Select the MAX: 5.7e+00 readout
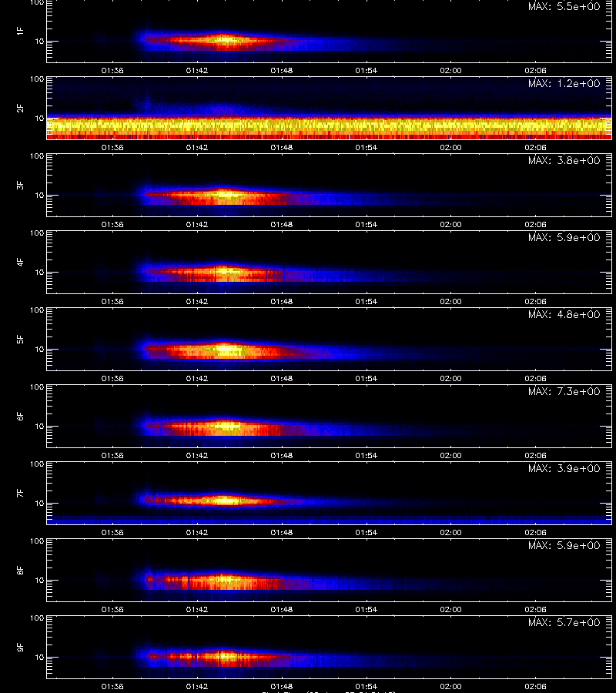Image resolution: width=616 pixels, height=693 pixels. point(564,622)
